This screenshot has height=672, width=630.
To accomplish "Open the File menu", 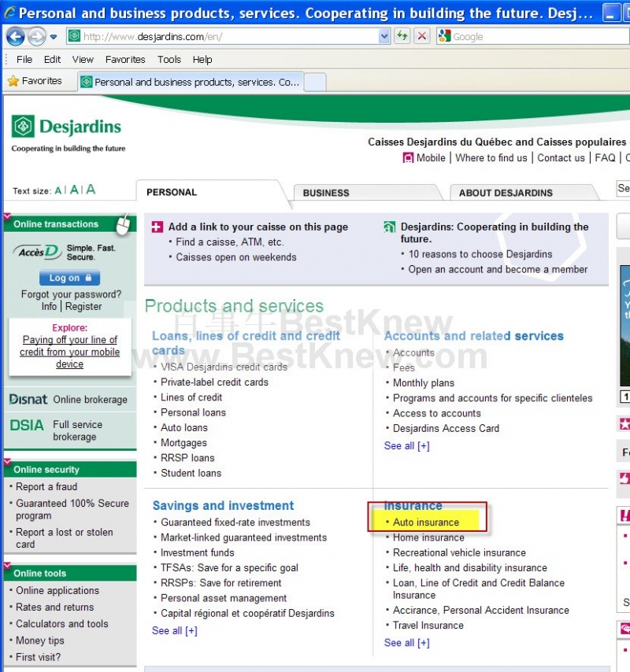I will pyautogui.click(x=24, y=60).
